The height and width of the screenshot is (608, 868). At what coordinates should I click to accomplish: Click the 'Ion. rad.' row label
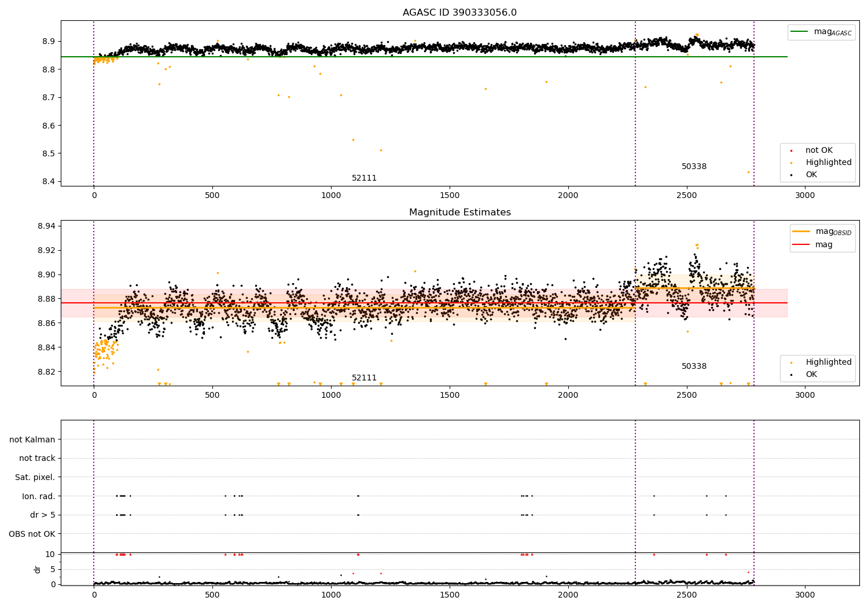[39, 496]
